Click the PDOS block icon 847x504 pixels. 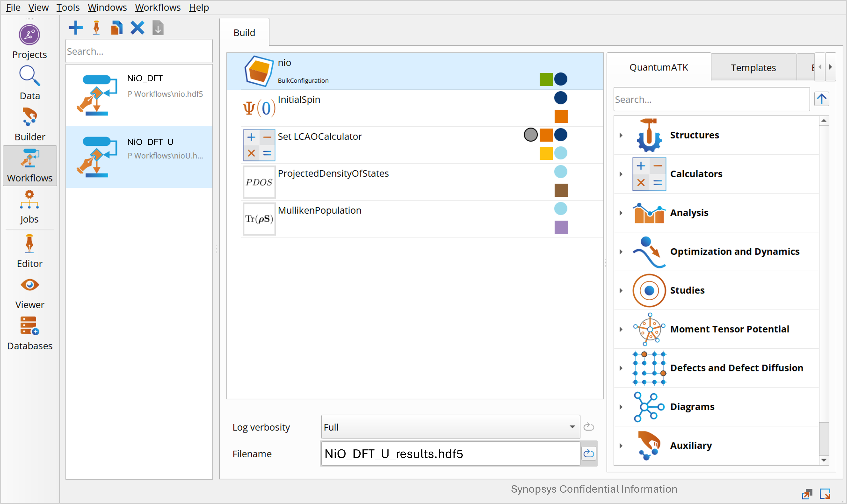259,182
